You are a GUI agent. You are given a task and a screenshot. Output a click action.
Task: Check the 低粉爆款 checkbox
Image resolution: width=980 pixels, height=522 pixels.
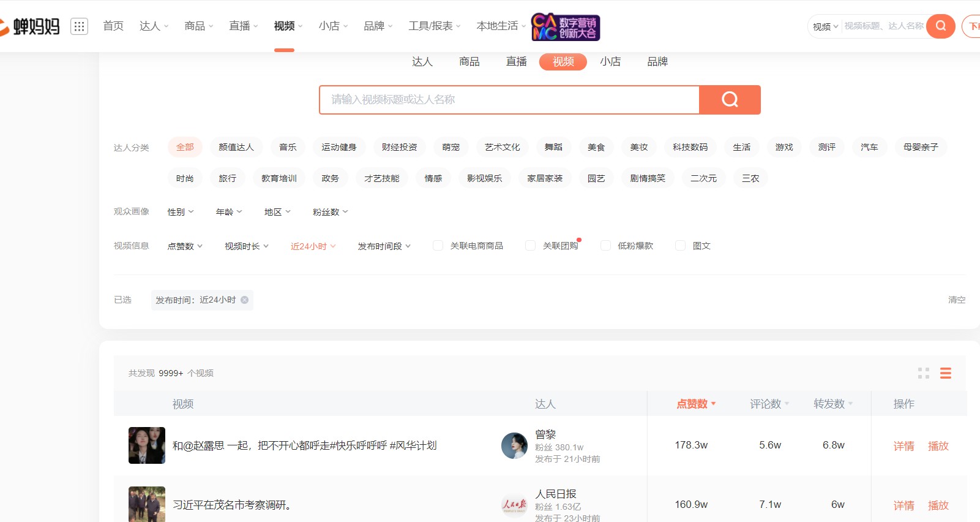605,246
